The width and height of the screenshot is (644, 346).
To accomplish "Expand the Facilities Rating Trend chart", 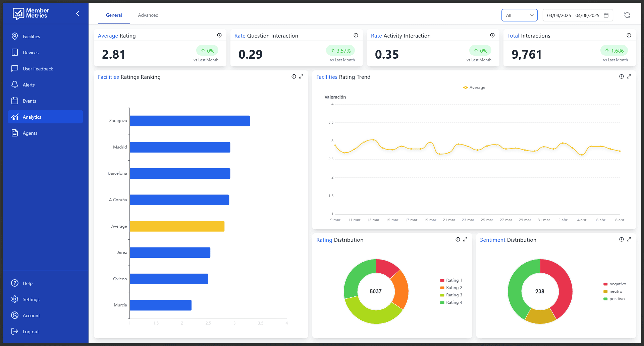I will coord(629,76).
